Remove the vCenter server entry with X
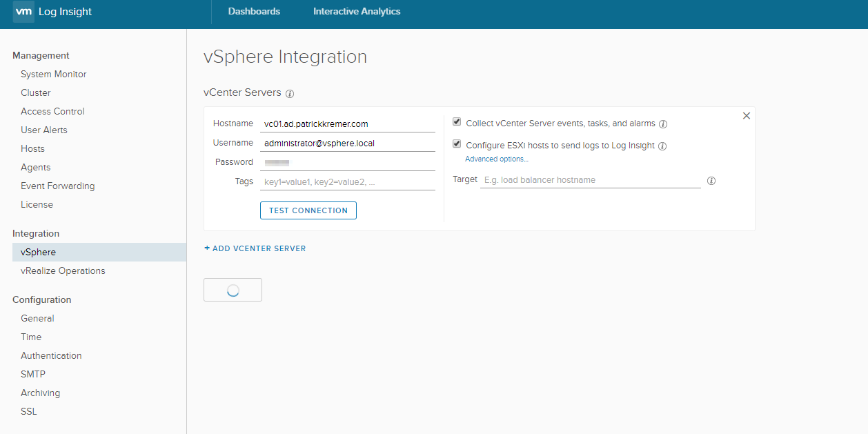Viewport: 868px width, 434px height. point(746,116)
